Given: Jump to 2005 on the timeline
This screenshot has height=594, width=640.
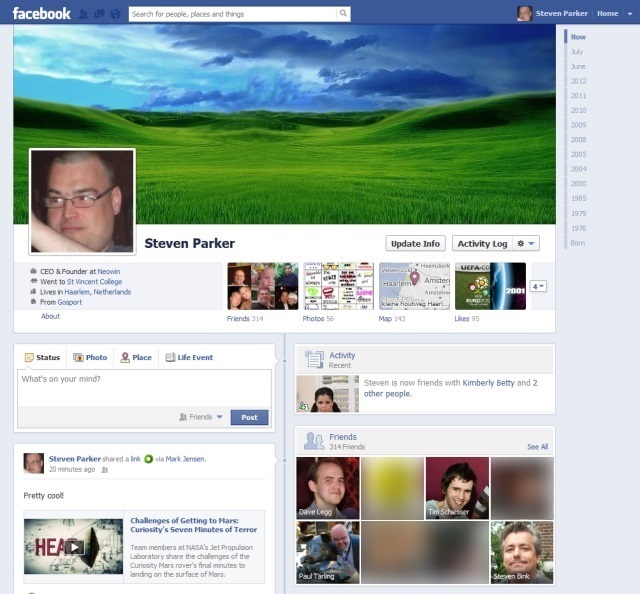Looking at the screenshot, I should tap(578, 154).
